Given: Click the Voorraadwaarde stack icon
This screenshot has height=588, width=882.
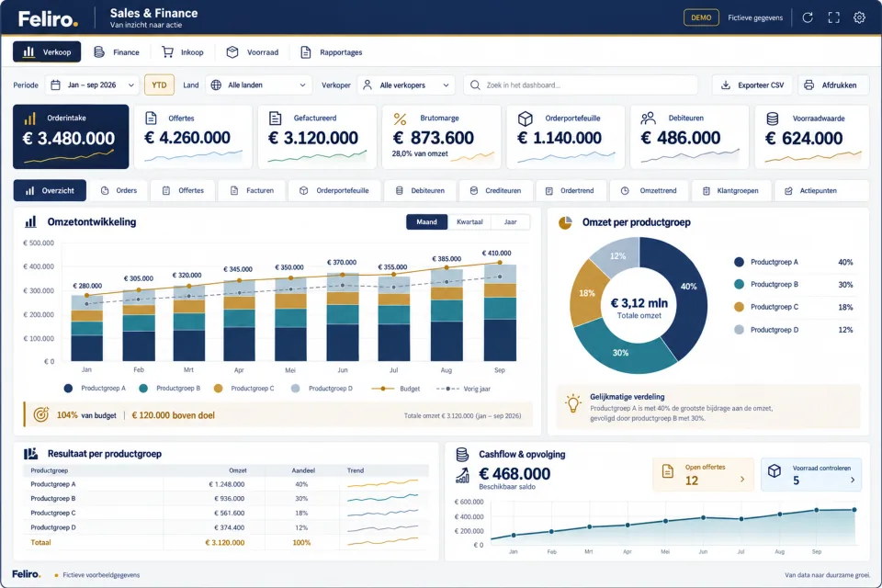Looking at the screenshot, I should 773,119.
